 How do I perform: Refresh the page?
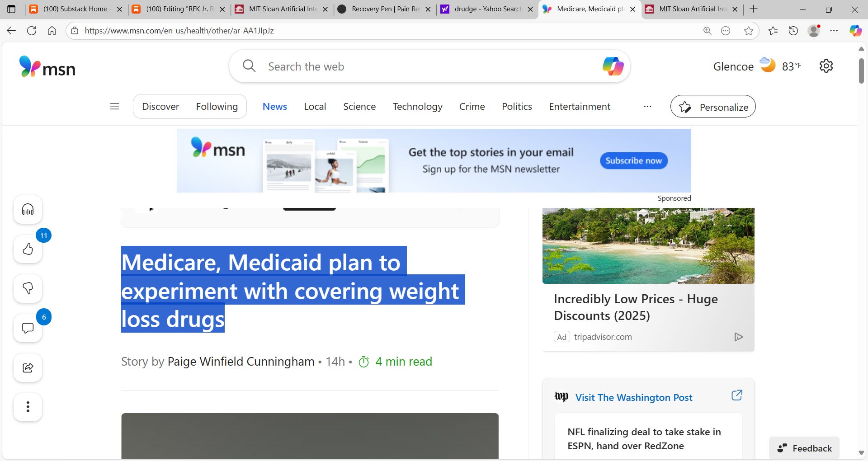point(32,31)
